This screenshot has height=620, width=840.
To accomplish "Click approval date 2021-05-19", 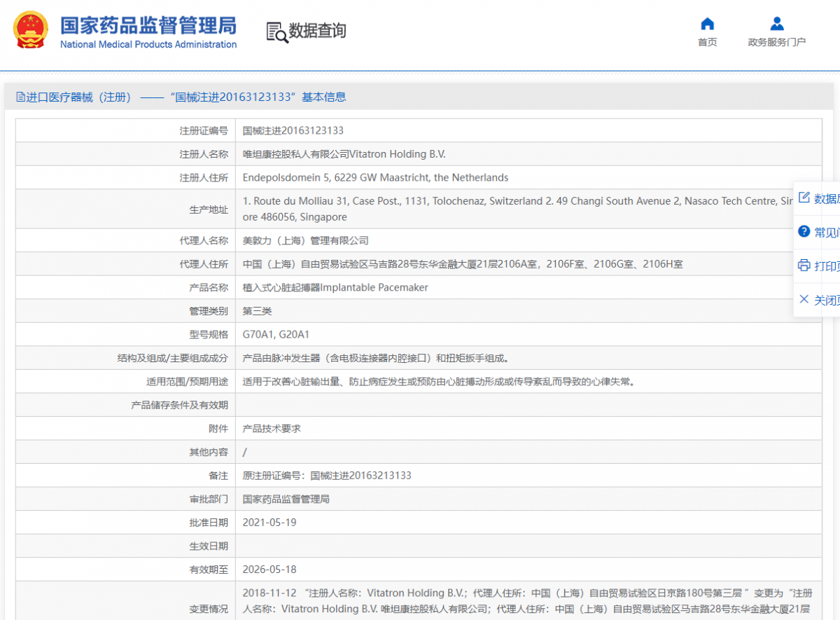I will (x=269, y=522).
